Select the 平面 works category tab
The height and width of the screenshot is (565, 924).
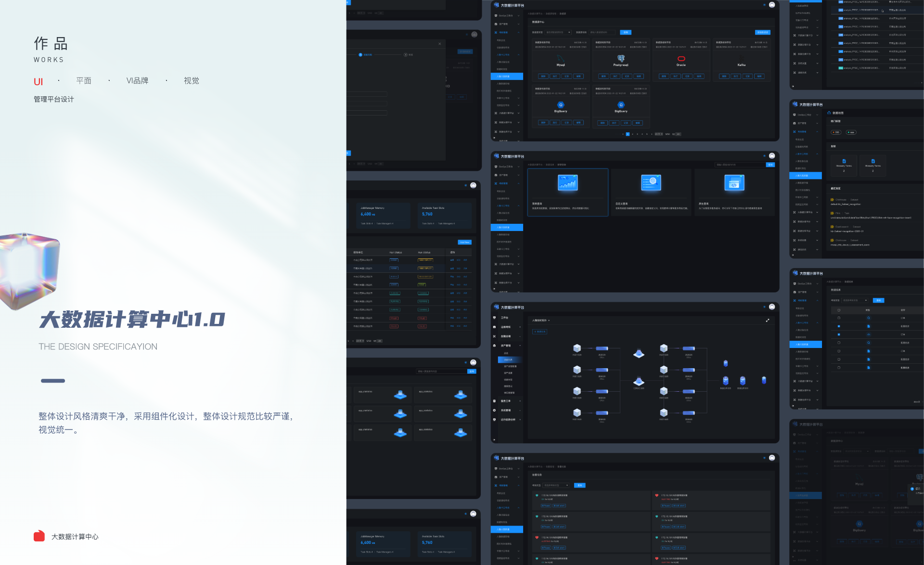coord(84,81)
